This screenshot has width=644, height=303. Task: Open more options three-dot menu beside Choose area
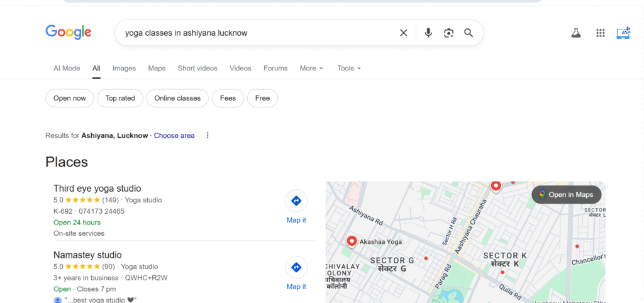coord(208,135)
